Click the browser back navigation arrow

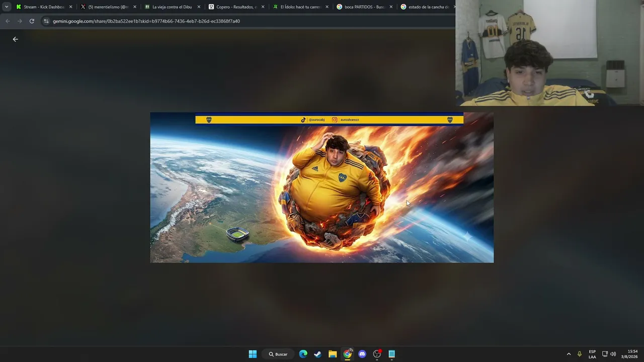pos(8,21)
